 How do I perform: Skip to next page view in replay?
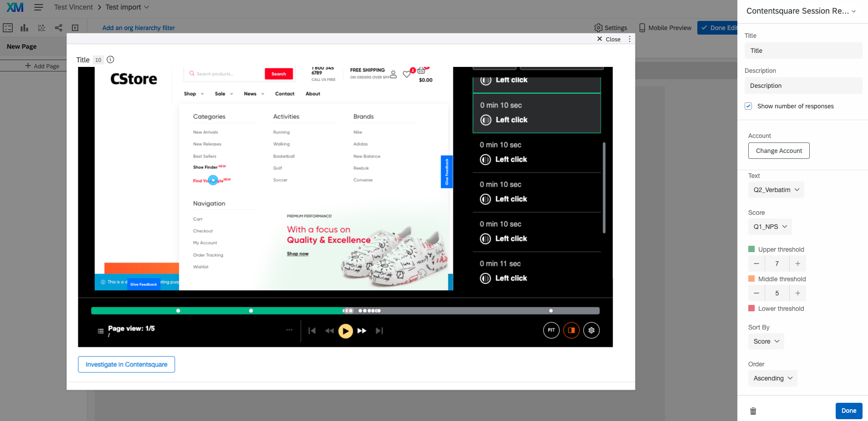379,331
